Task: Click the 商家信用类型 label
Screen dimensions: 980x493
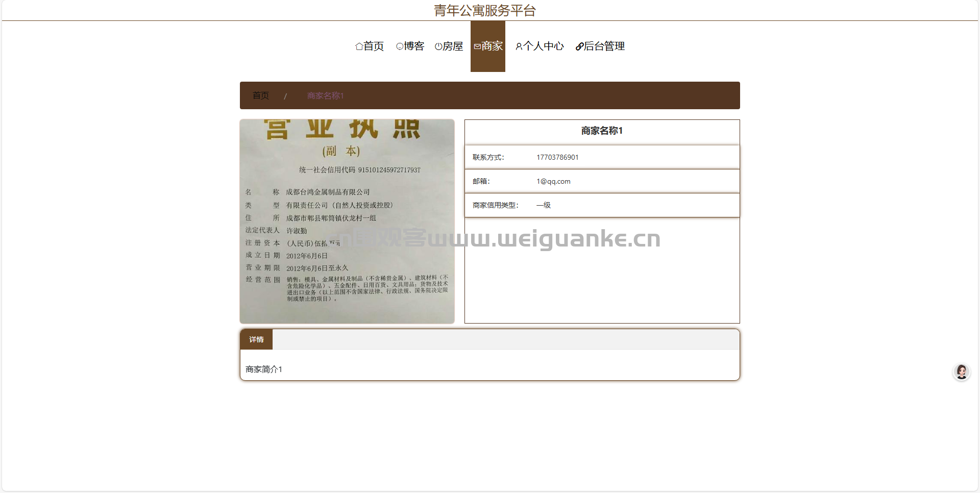Action: tap(496, 205)
